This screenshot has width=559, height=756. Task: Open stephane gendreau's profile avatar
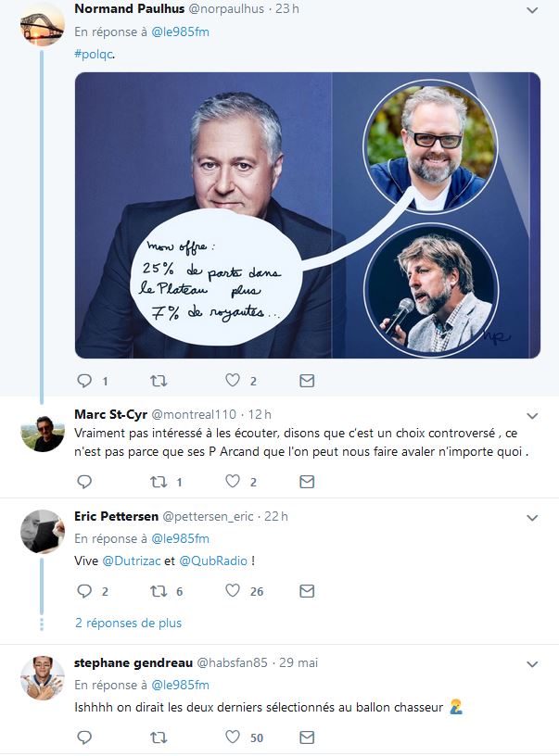pos(42,677)
